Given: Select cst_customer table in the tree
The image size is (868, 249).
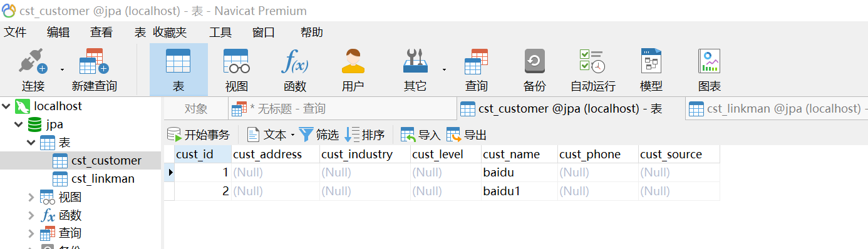Looking at the screenshot, I should [106, 161].
